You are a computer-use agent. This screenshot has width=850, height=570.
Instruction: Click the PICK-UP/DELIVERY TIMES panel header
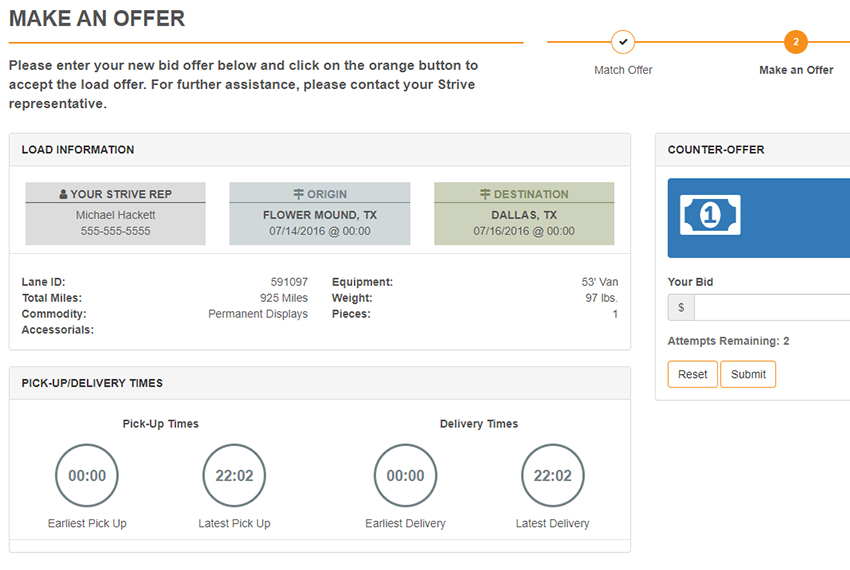tap(320, 383)
